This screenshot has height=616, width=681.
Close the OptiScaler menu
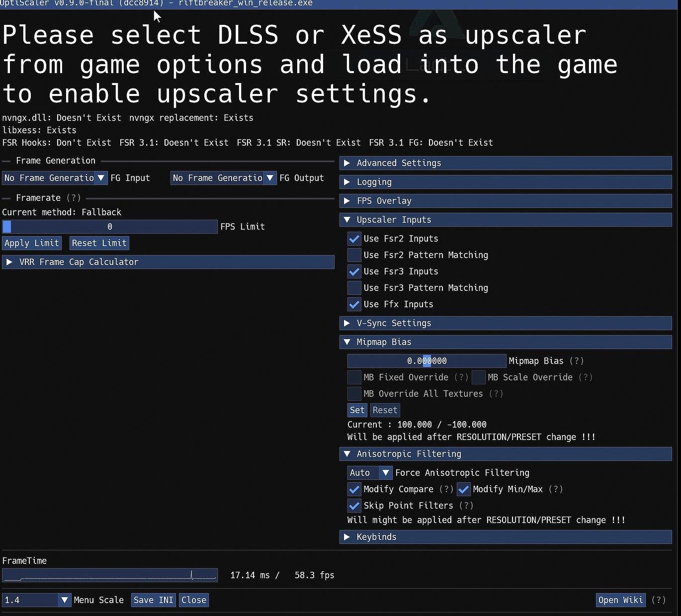(x=194, y=600)
